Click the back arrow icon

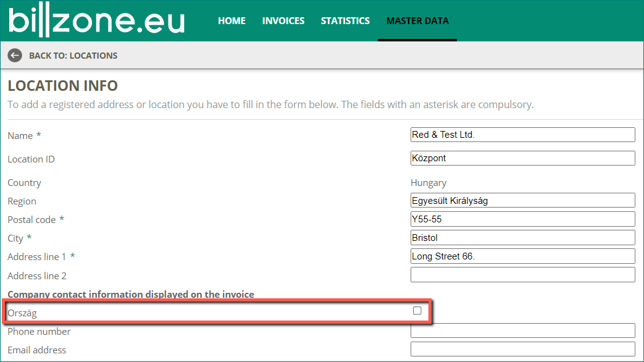tap(15, 56)
